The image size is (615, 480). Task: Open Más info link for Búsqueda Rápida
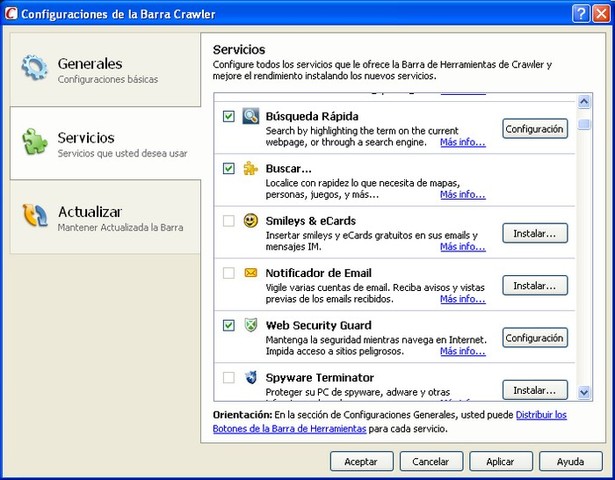click(x=463, y=142)
